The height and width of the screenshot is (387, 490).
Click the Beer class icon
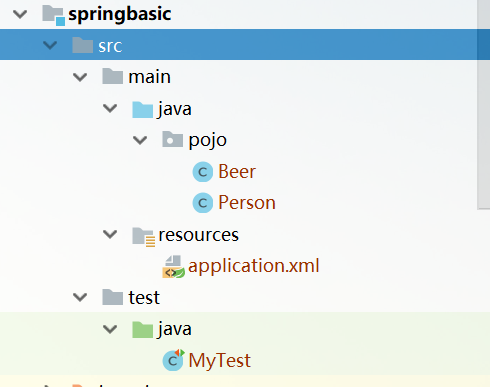203,172
